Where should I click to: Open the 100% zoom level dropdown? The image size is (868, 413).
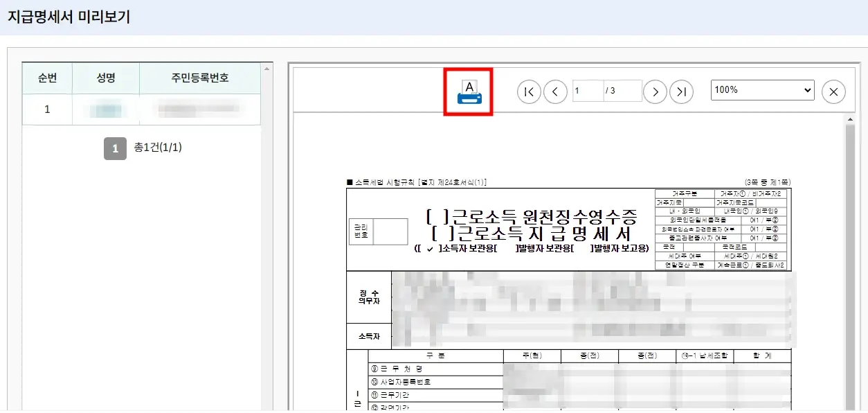(x=761, y=90)
